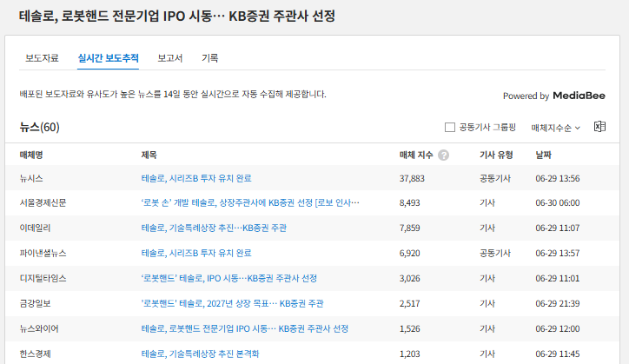Open the 매체지수순 sort dropdown
Screen dimensions: 629x364
556,128
